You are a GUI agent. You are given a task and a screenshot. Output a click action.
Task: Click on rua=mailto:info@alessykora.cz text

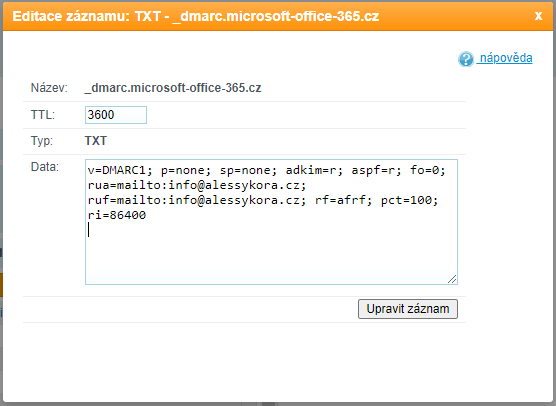(197, 185)
